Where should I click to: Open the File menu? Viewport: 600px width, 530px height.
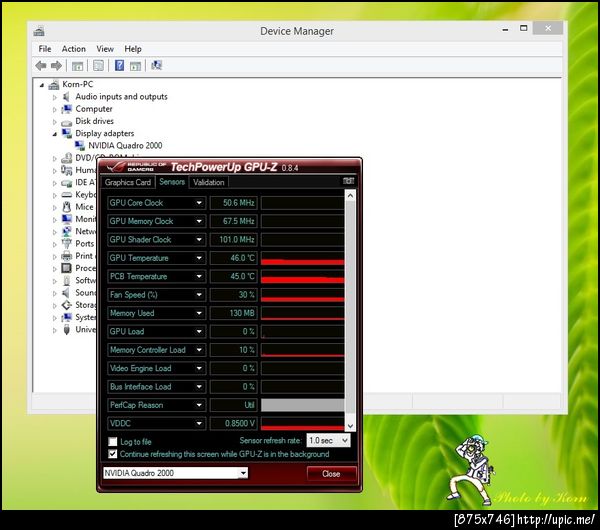point(45,49)
